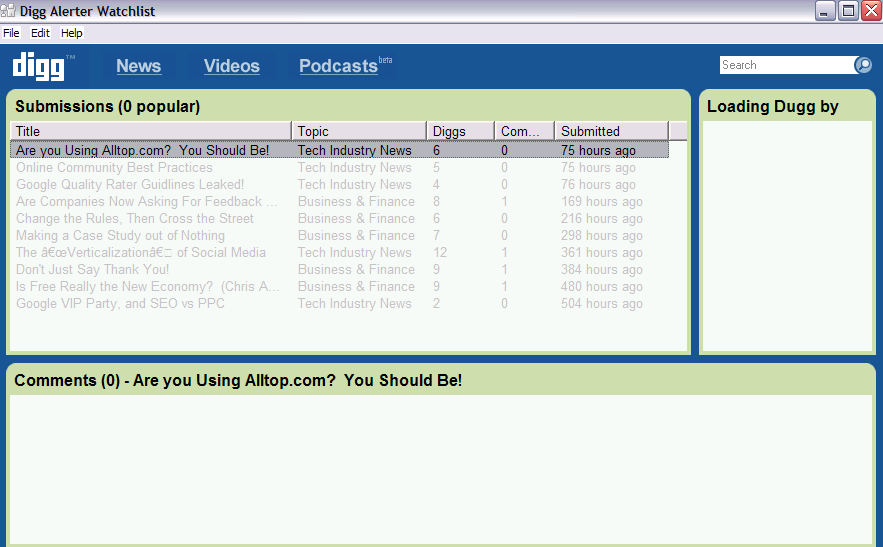Screen dimensions: 883x547
Task: Open the Podcasts beta section
Action: pyautogui.click(x=345, y=66)
